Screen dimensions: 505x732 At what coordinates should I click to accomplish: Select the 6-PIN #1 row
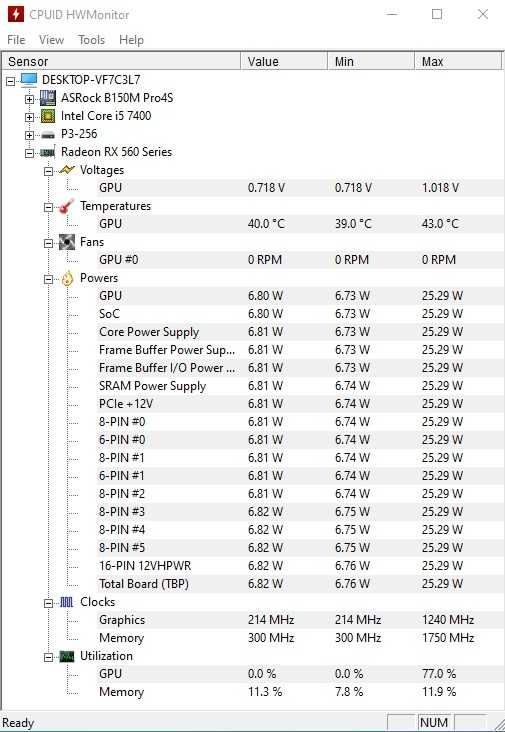(299, 476)
